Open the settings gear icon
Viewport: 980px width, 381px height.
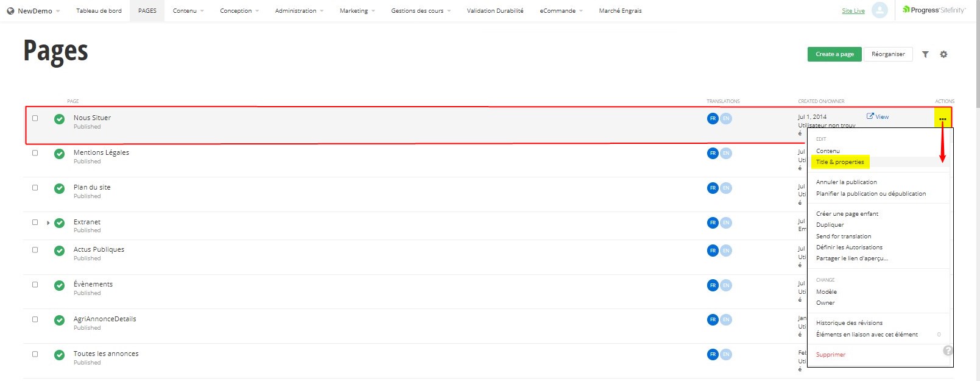point(943,54)
